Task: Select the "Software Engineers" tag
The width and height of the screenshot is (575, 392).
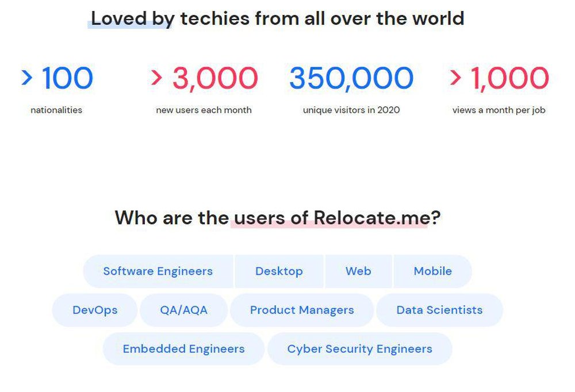Action: (x=158, y=271)
